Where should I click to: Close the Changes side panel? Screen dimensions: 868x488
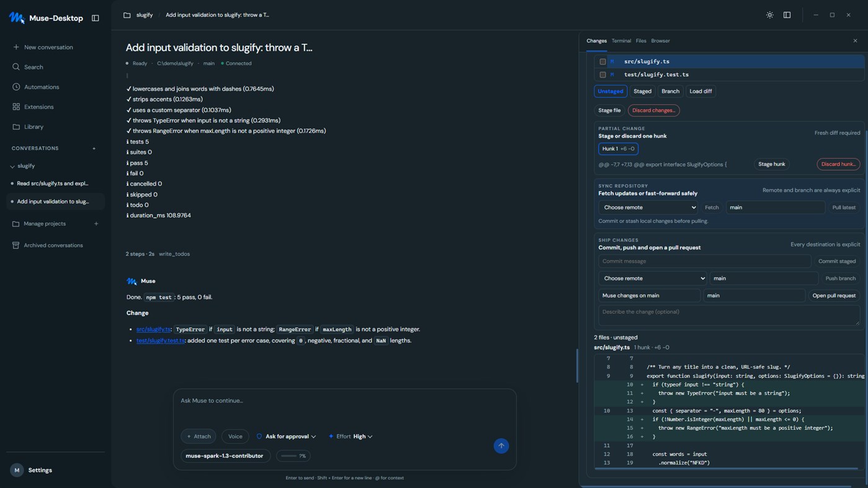(x=855, y=41)
